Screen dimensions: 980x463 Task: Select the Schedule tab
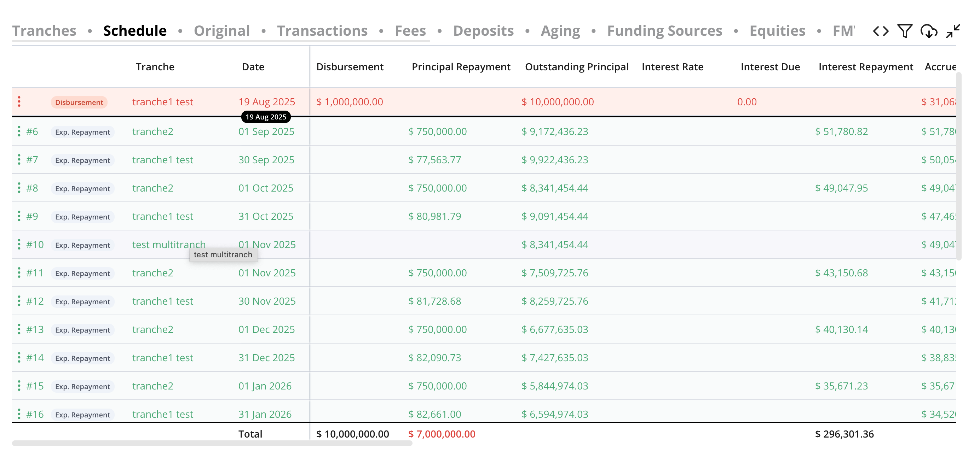(x=135, y=31)
